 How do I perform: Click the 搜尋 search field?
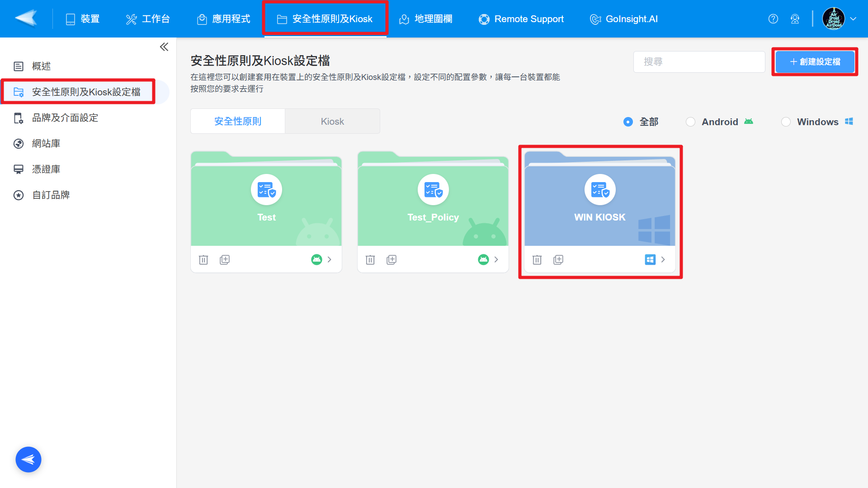(x=699, y=62)
